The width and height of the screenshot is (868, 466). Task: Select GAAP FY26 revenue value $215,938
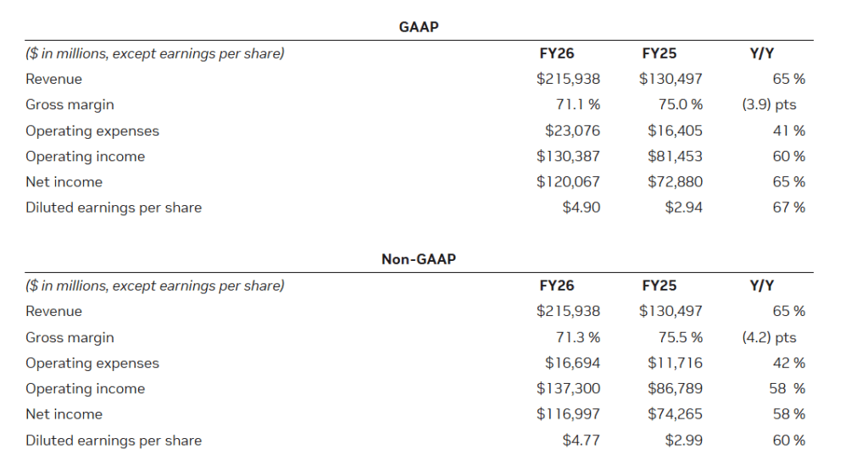(568, 79)
